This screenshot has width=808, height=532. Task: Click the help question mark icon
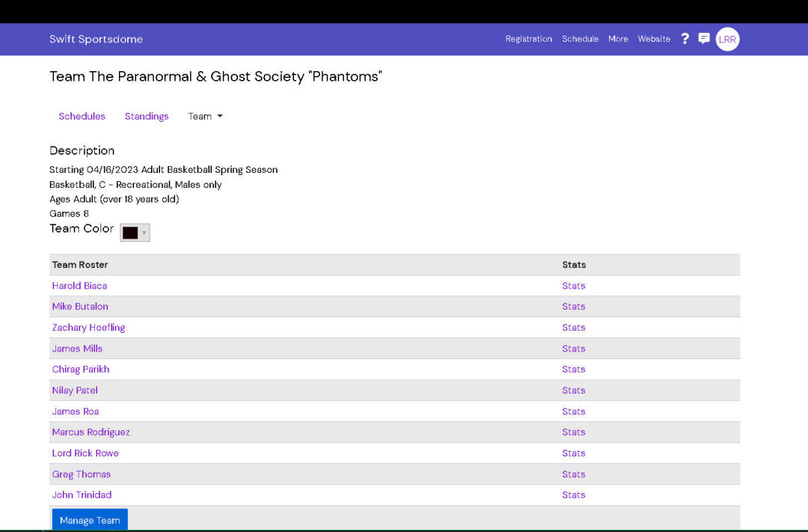(x=685, y=39)
